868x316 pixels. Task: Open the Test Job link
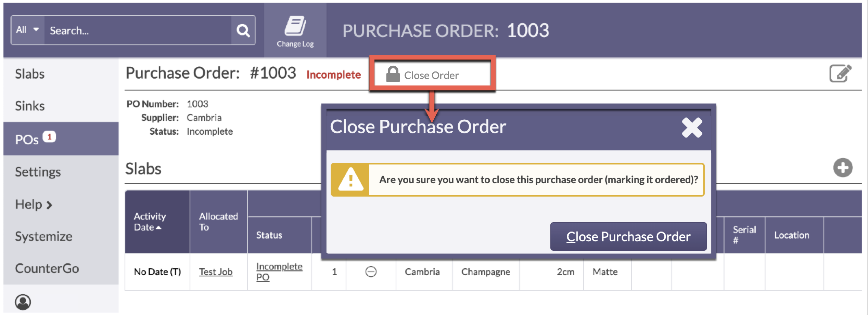coord(216,272)
